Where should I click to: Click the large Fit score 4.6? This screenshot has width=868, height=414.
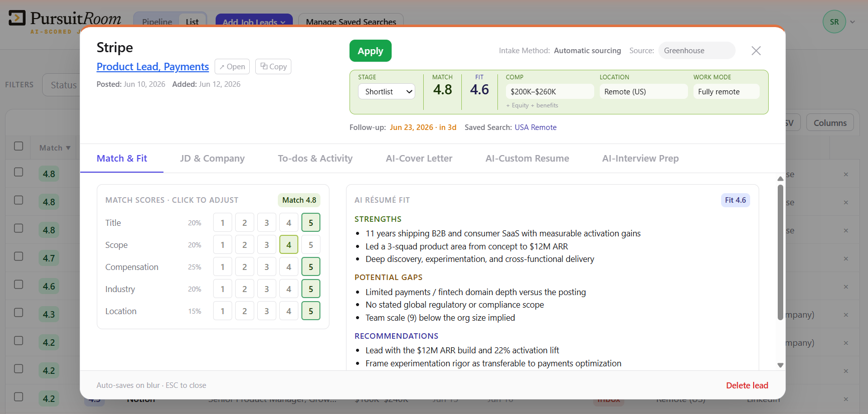pos(479,90)
